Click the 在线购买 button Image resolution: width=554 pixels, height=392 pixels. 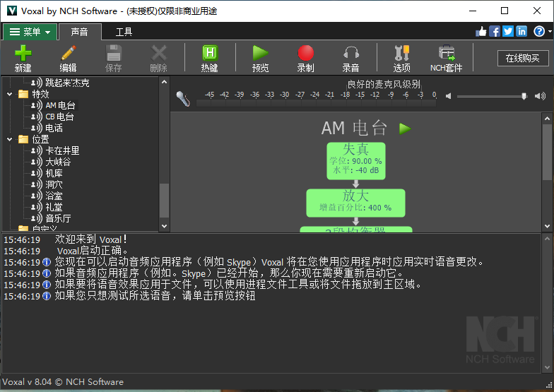pyautogui.click(x=522, y=59)
